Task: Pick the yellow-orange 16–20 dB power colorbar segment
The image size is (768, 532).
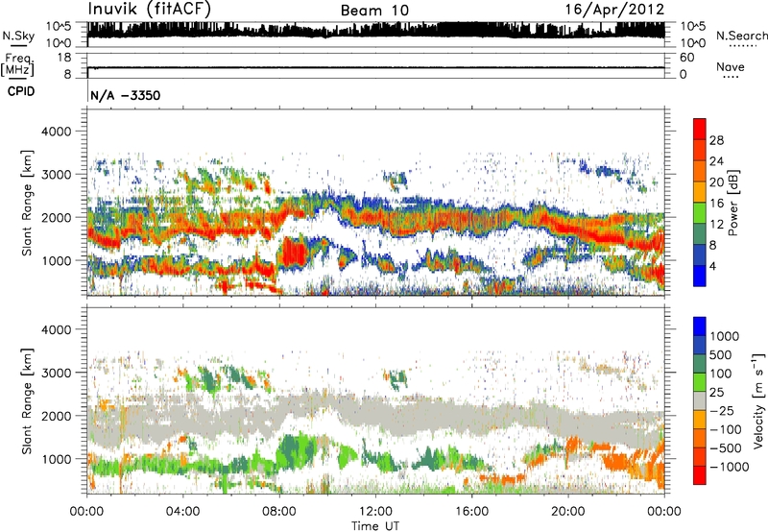Action: [x=700, y=192]
